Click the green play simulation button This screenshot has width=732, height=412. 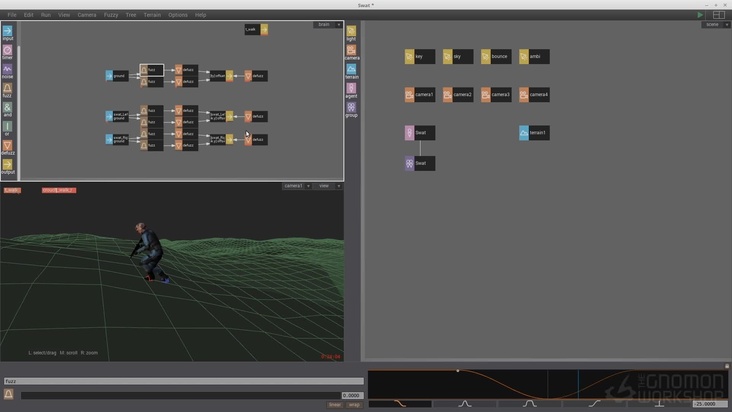tap(700, 15)
